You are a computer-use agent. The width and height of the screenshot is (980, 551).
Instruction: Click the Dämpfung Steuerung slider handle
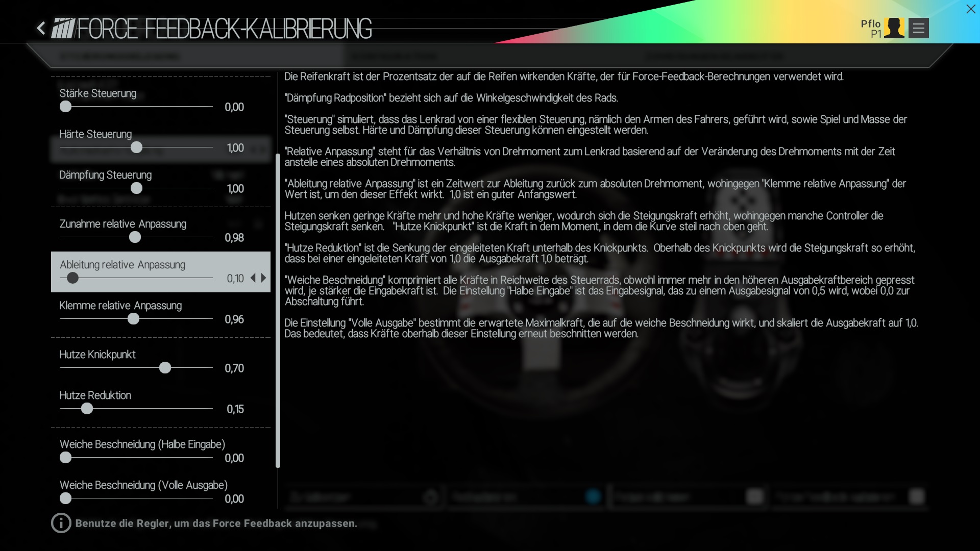pos(136,188)
